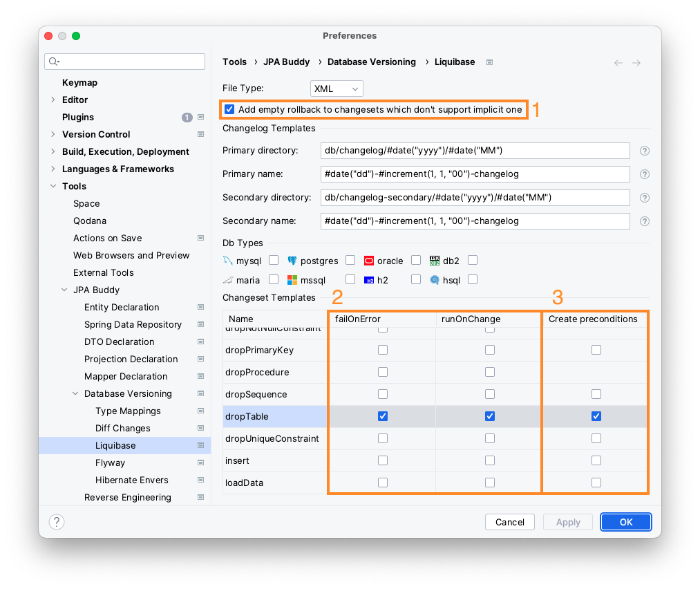Screen dimensions: 700x589
Task: Click the project-level icon beside Projection Declaration
Action: [x=201, y=359]
